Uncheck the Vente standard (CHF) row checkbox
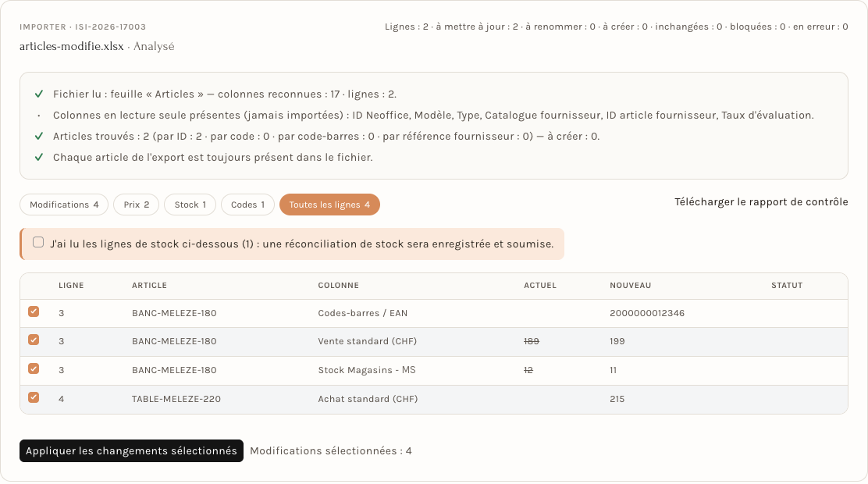This screenshot has width=868, height=484. pos(34,340)
